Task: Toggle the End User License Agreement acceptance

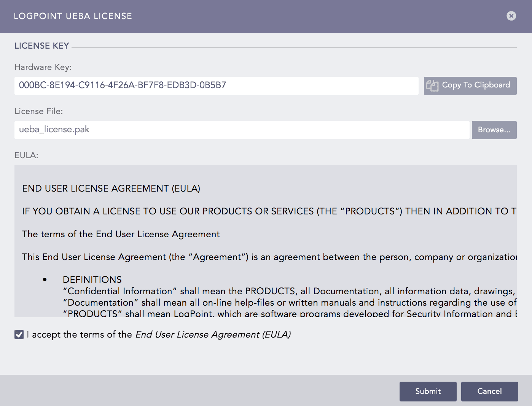Action: click(19, 334)
